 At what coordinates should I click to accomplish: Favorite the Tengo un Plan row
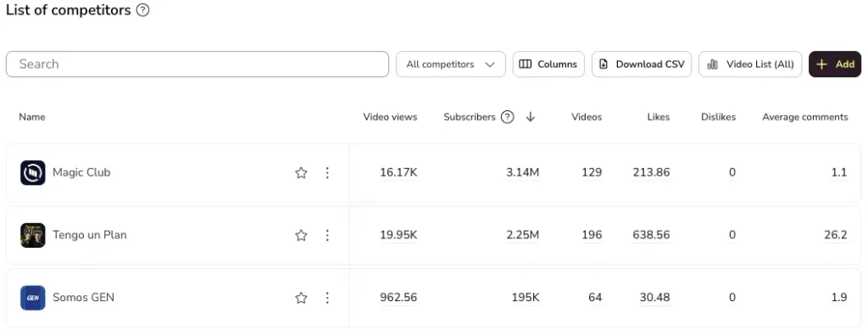pyautogui.click(x=301, y=235)
